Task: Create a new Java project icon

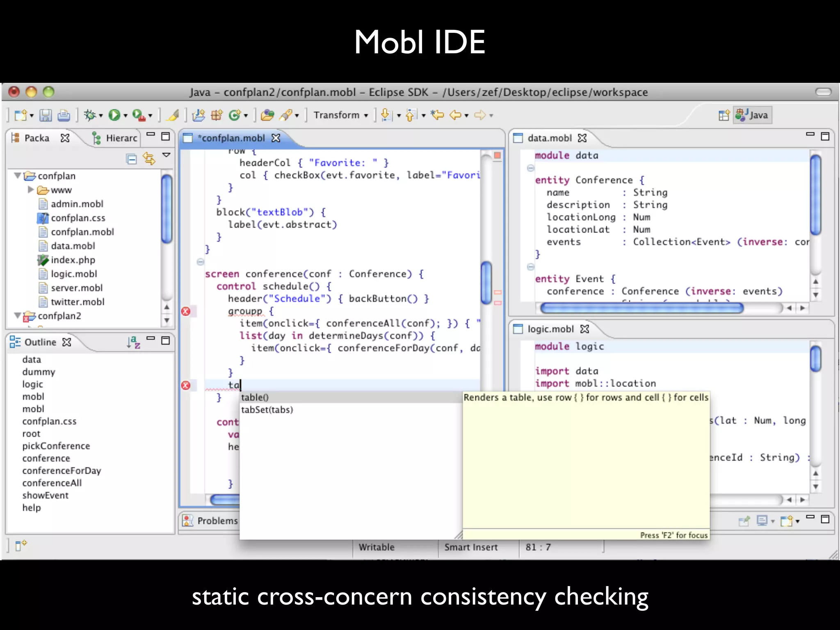Action: click(199, 115)
